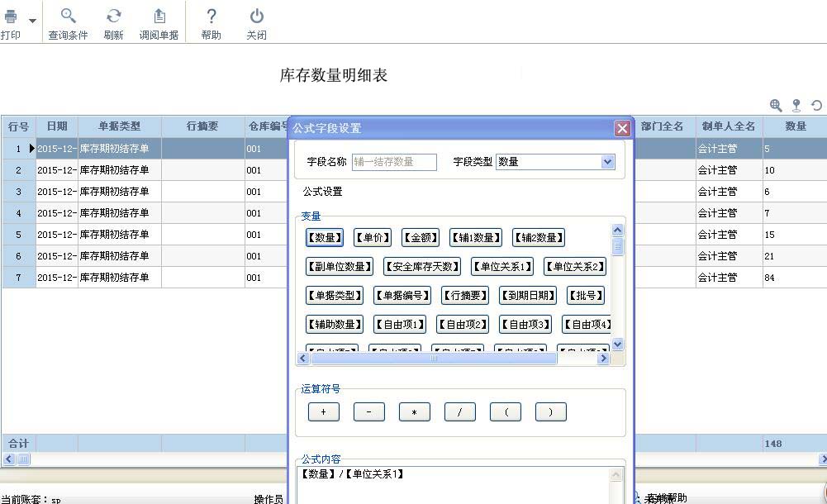The image size is (827, 504).
Task: Click the 帮助 question mark icon
Action: pos(211,17)
